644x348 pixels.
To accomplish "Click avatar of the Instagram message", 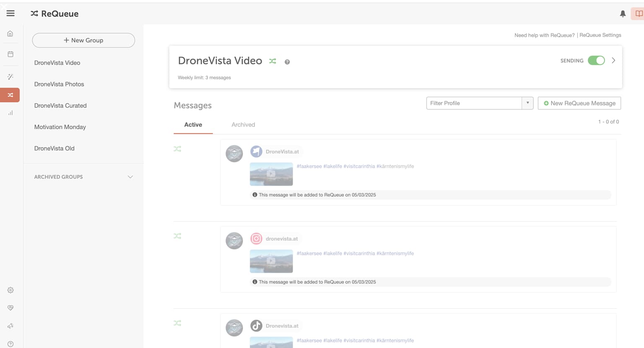I will coord(234,241).
